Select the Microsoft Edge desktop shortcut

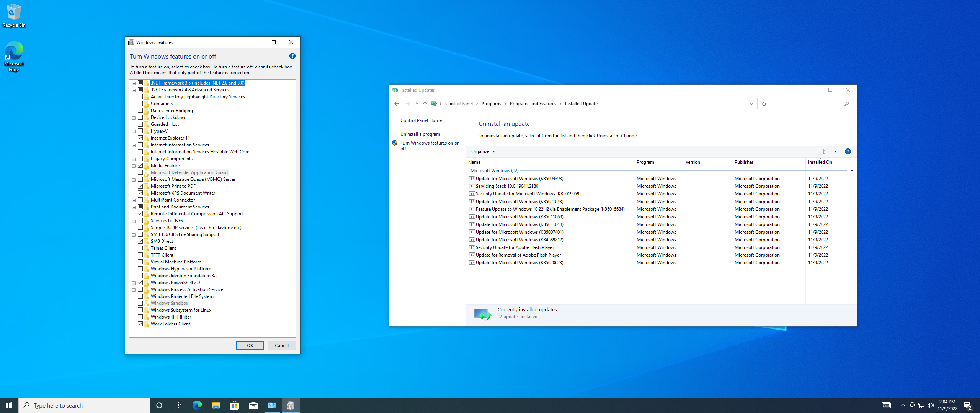pos(14,57)
